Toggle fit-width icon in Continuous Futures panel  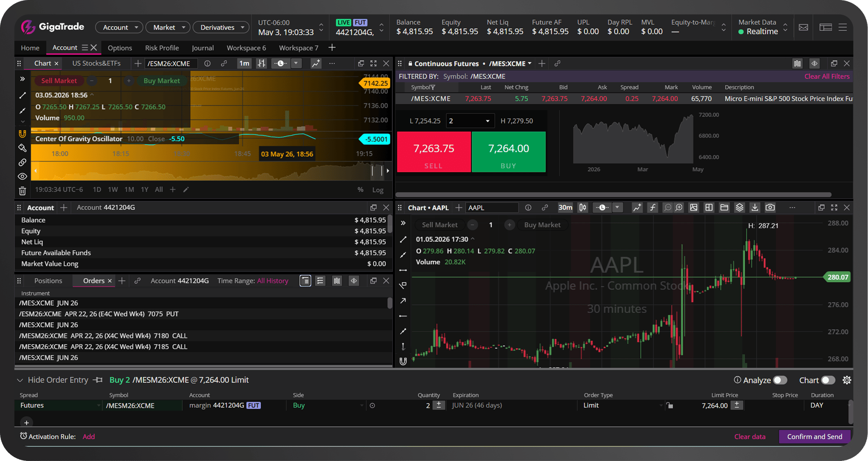point(815,63)
